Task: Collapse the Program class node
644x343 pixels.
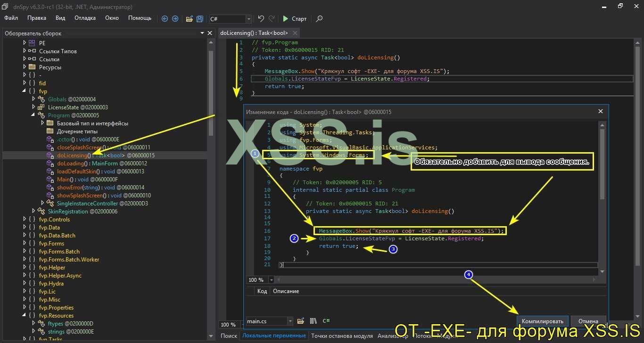Action: point(33,115)
